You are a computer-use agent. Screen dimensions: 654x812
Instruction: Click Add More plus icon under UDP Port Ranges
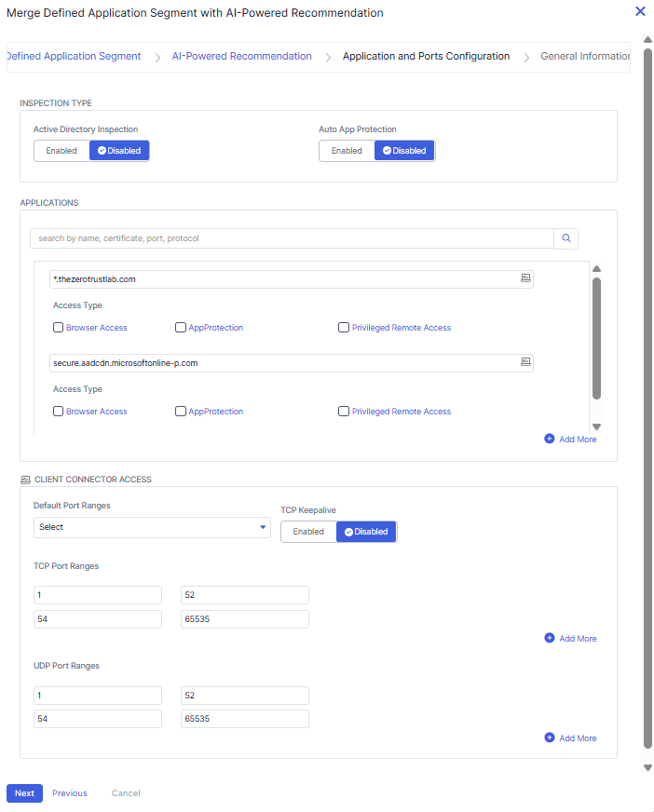(550, 738)
